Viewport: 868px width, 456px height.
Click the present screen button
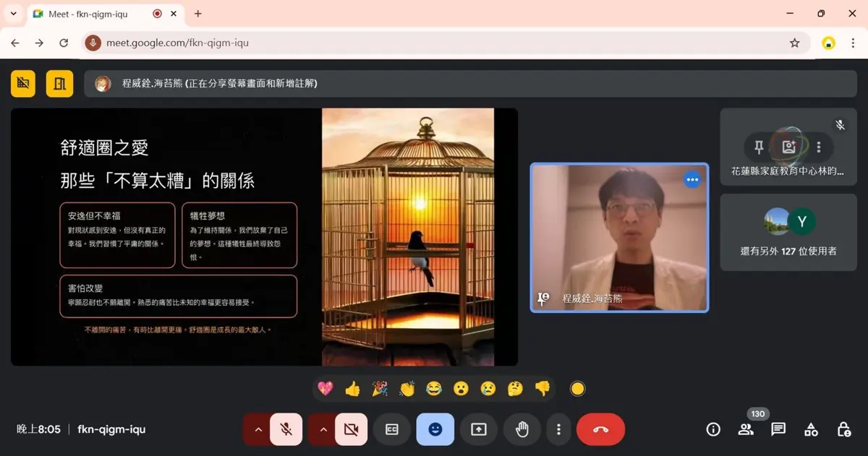pos(479,429)
